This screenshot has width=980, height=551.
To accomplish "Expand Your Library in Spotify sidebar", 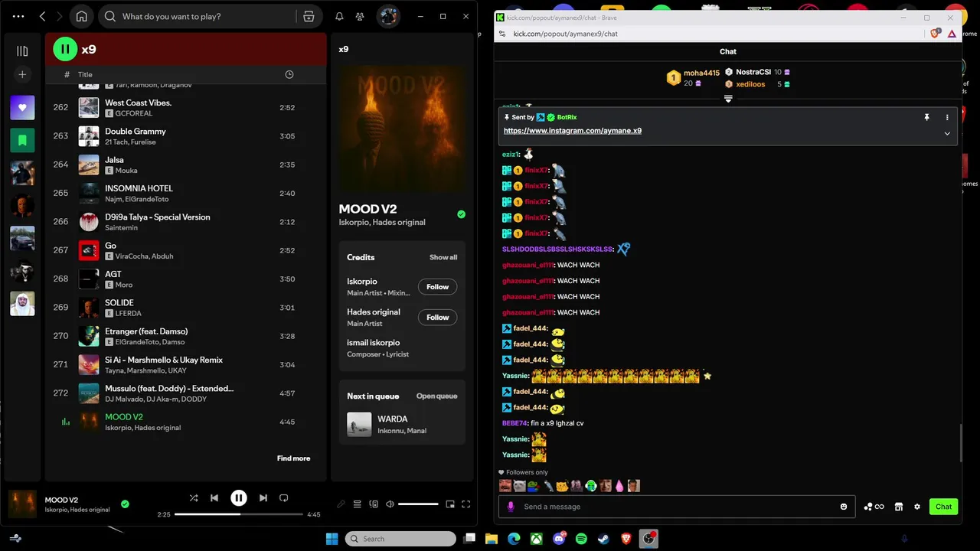I will click(x=22, y=51).
